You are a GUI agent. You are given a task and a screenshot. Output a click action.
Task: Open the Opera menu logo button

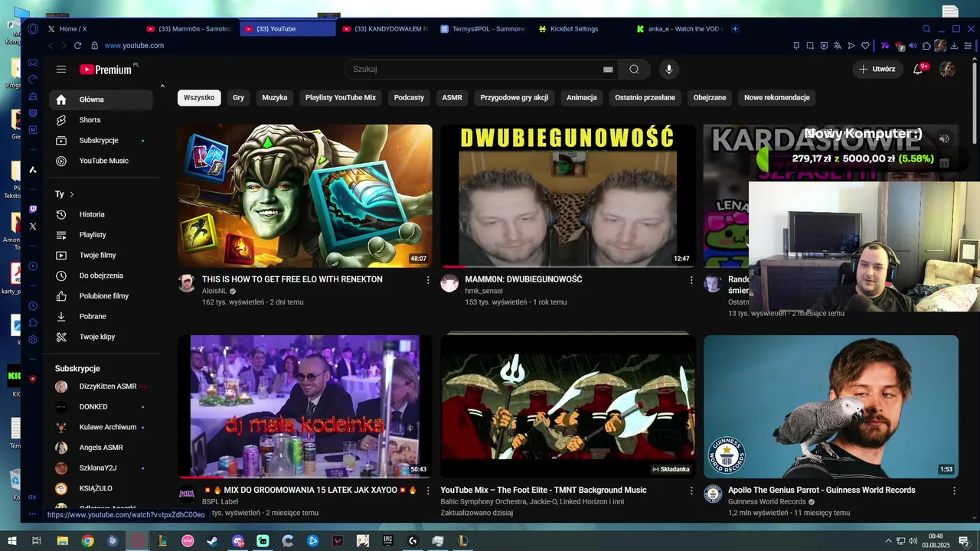32,29
